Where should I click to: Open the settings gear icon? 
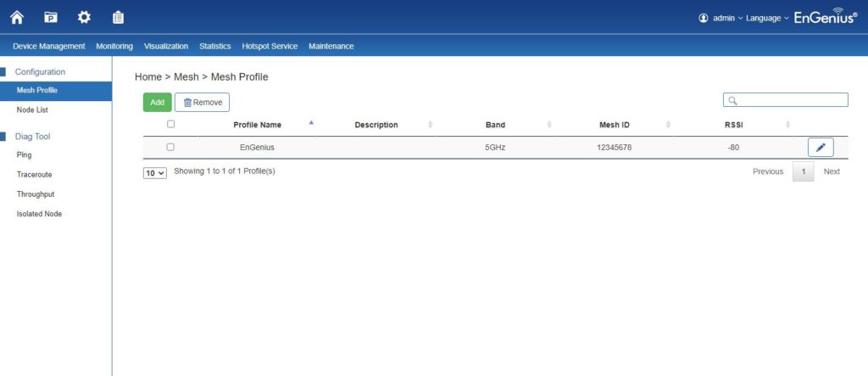pyautogui.click(x=84, y=17)
